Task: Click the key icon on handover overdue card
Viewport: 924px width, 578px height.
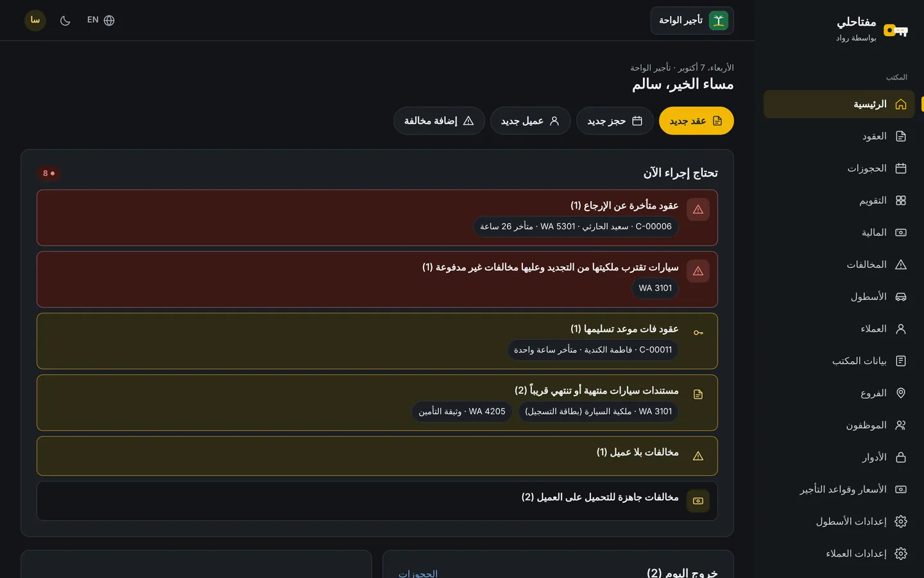Action: pos(698,333)
